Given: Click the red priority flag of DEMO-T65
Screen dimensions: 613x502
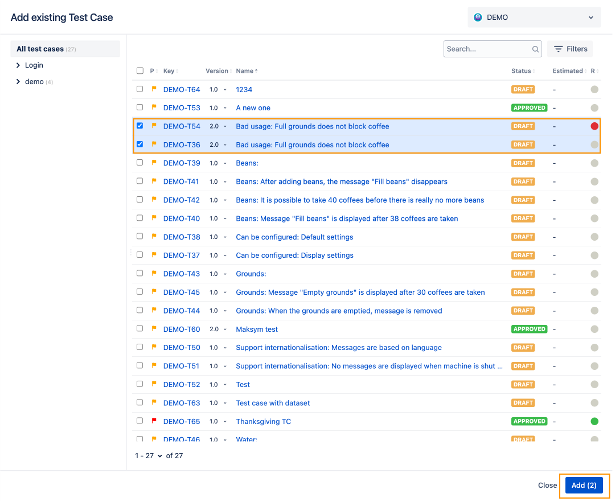Looking at the screenshot, I should pos(153,421).
